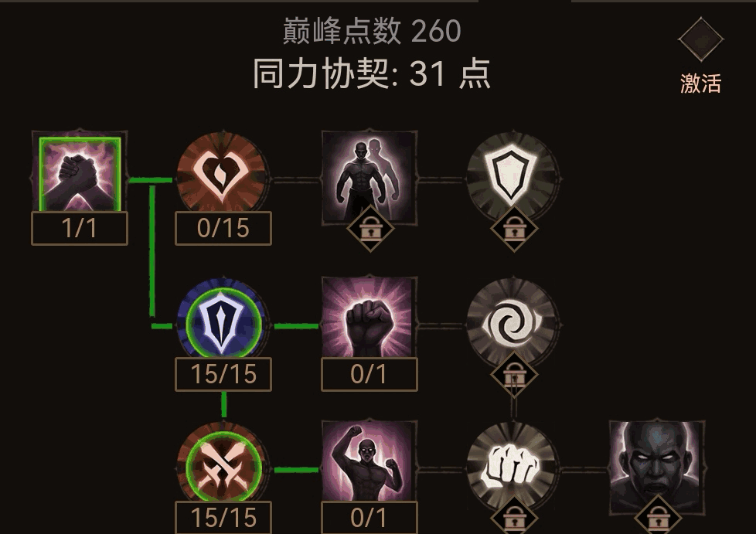This screenshot has width=756, height=534.
Task: Click the 1/1 counter under handshake
Action: (80, 229)
